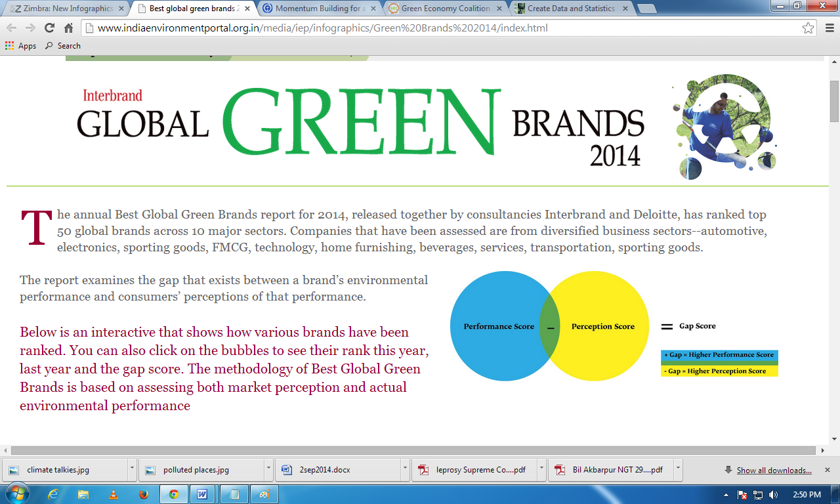The height and width of the screenshot is (504, 840).
Task: Expand options for polluted places.jpg download
Action: pos(268,470)
